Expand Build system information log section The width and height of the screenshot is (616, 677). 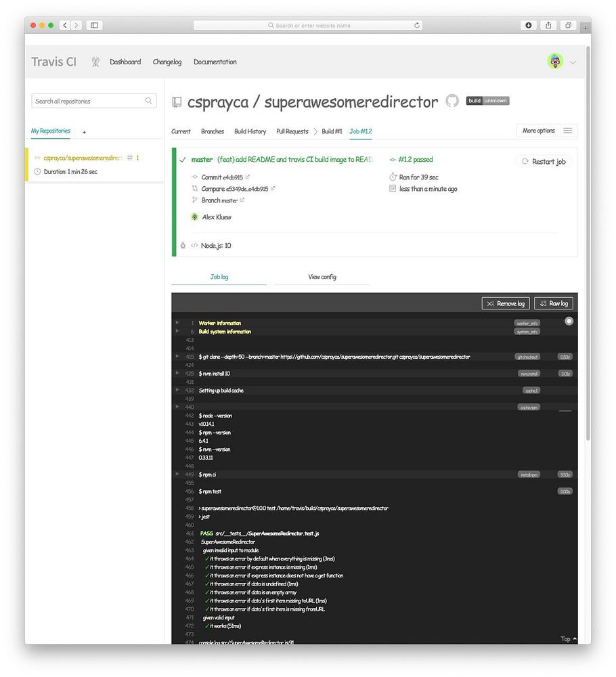(x=177, y=331)
